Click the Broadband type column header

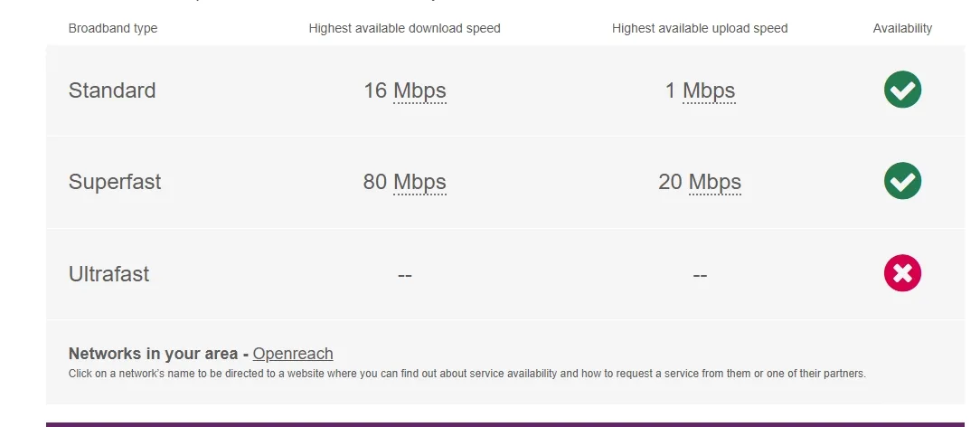click(112, 28)
